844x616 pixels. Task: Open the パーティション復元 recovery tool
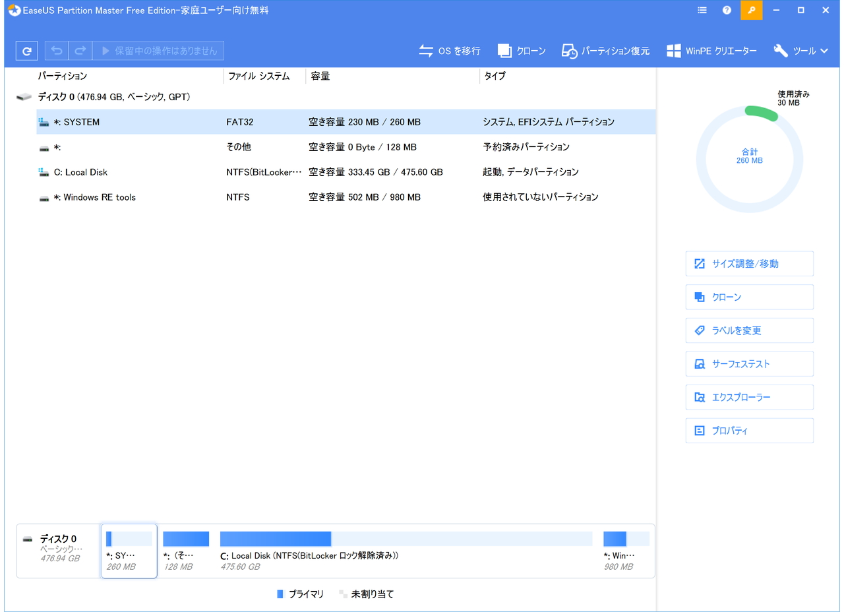pos(605,50)
